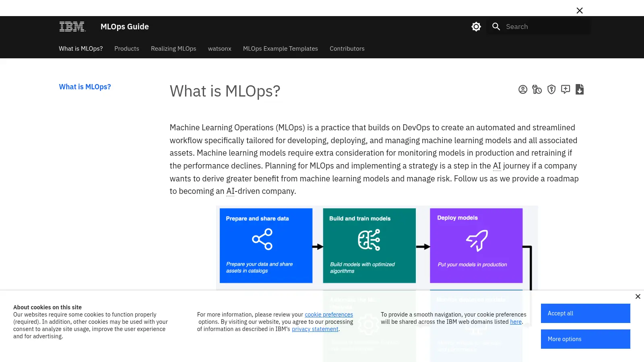Screen dimensions: 644x362
Task: Click the Build and train models diagram box
Action: [369, 245]
